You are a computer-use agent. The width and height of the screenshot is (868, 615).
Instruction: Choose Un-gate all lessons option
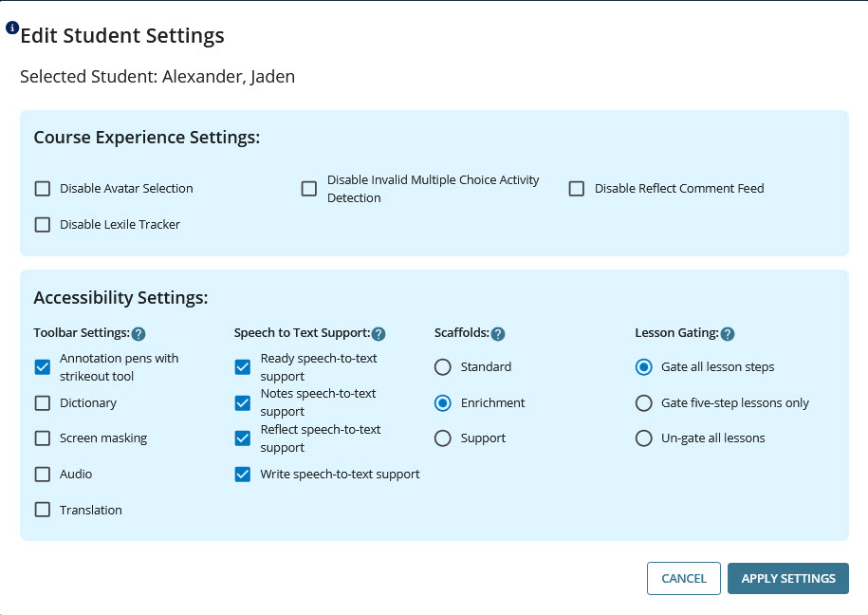644,438
